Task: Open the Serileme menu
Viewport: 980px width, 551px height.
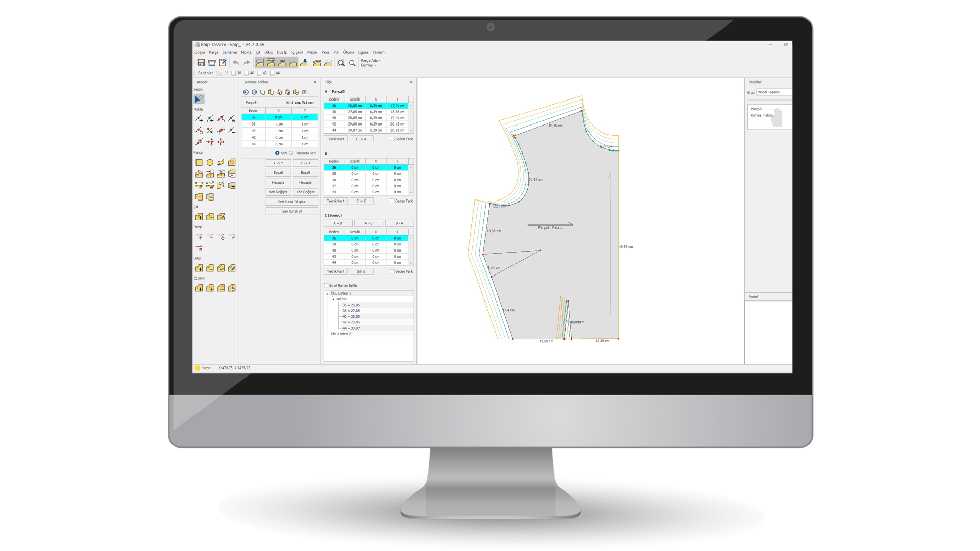Action: [229, 52]
